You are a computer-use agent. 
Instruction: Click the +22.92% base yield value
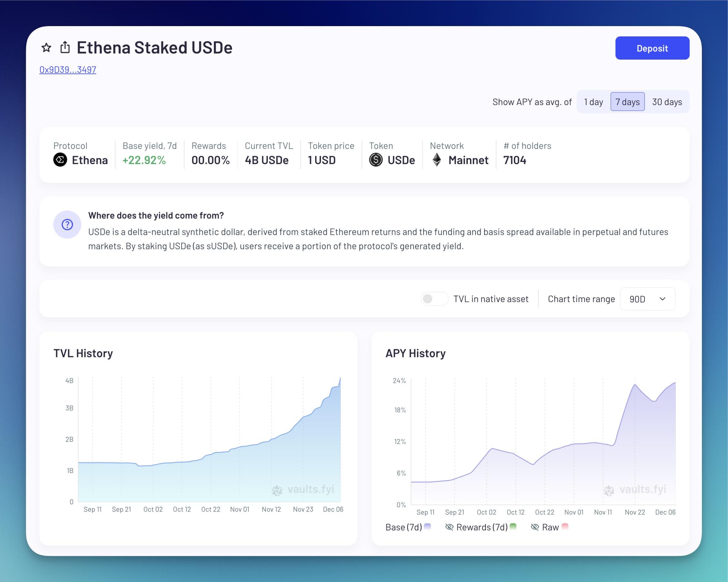[144, 160]
